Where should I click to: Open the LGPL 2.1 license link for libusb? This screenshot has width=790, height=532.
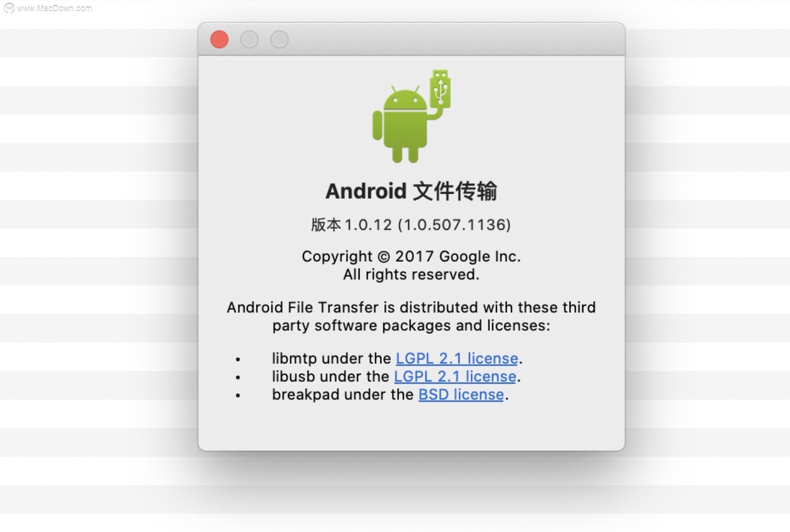click(455, 376)
